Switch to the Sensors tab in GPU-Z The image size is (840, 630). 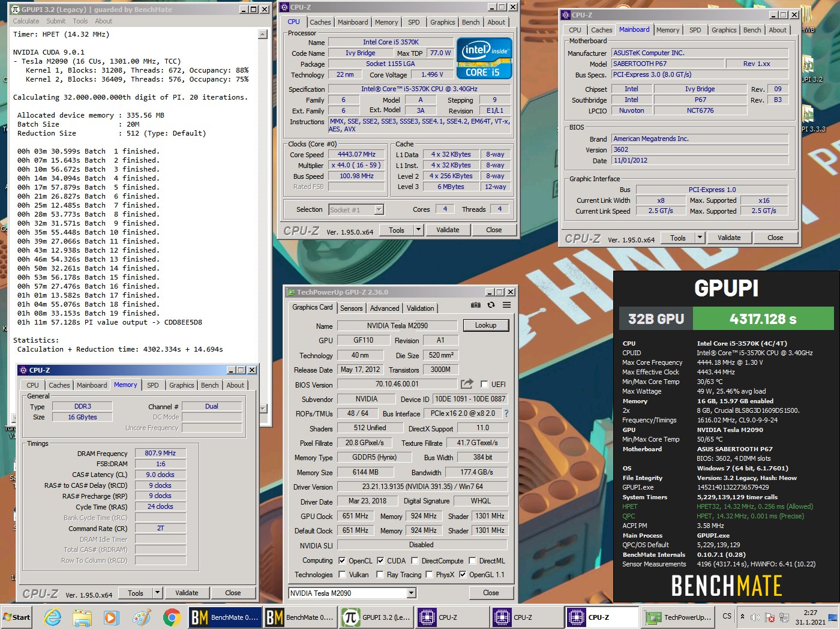(x=352, y=308)
